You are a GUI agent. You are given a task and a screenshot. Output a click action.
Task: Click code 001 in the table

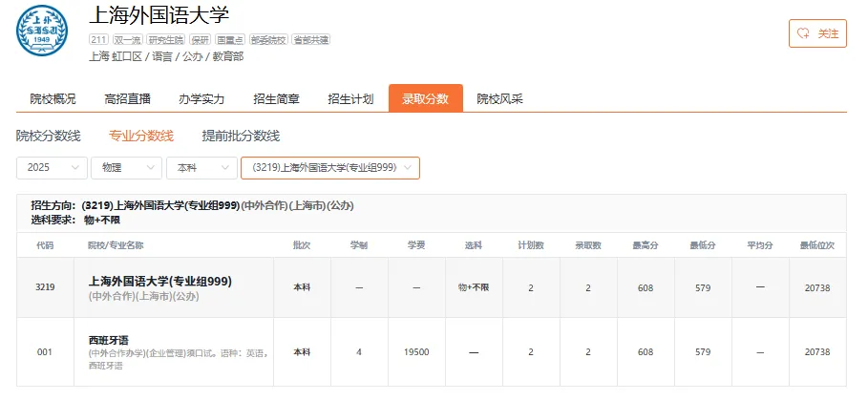point(45,351)
